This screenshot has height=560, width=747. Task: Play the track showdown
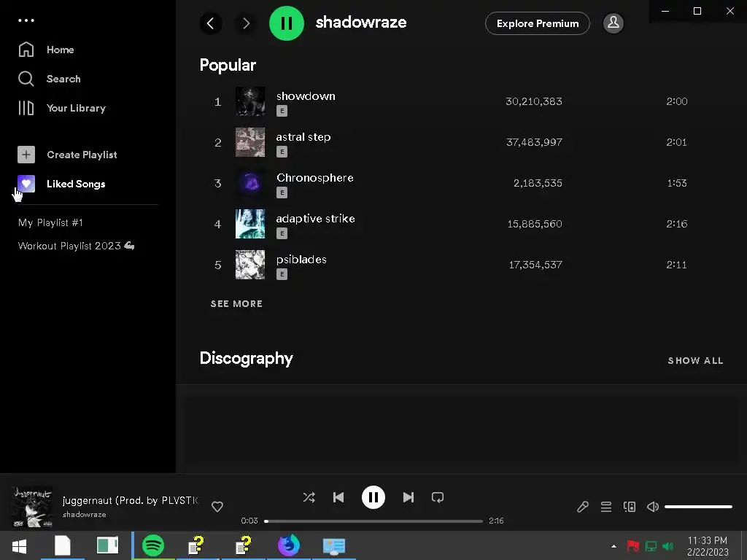(306, 96)
